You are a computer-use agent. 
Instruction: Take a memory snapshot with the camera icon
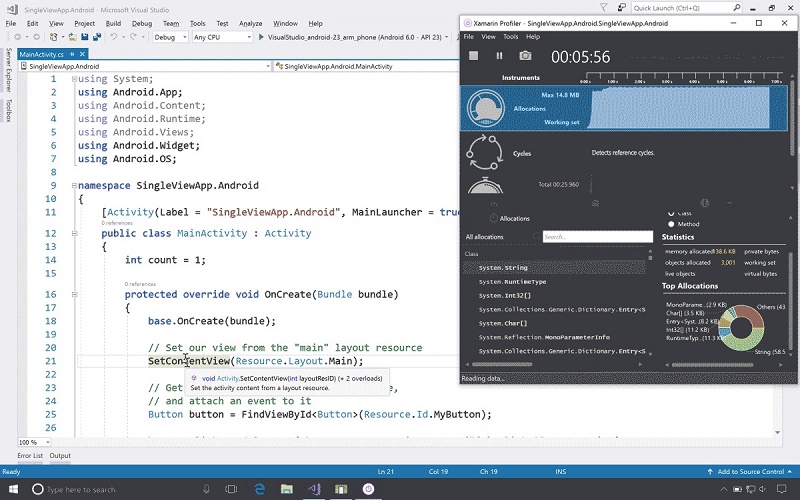(x=525, y=56)
